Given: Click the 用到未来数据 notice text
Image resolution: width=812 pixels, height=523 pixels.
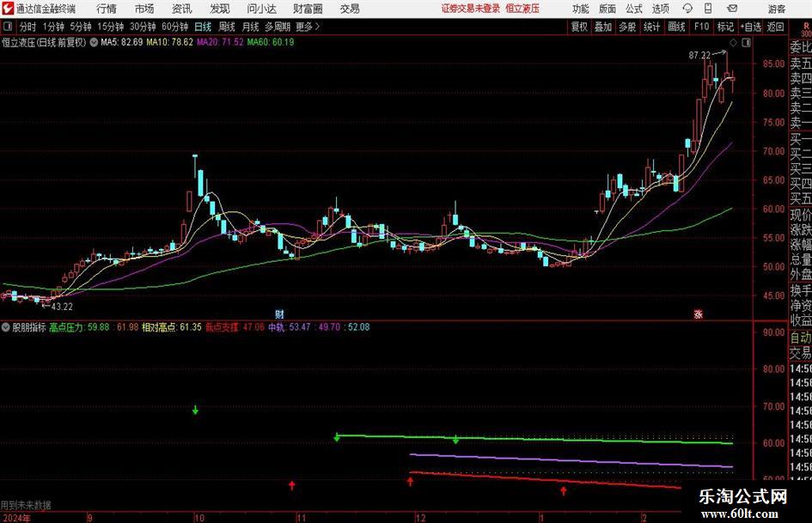Looking at the screenshot, I should [26, 505].
